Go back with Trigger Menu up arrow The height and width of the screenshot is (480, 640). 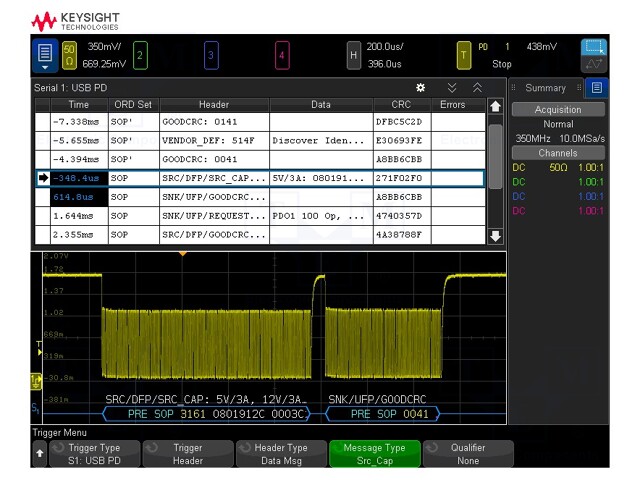pos(40,453)
